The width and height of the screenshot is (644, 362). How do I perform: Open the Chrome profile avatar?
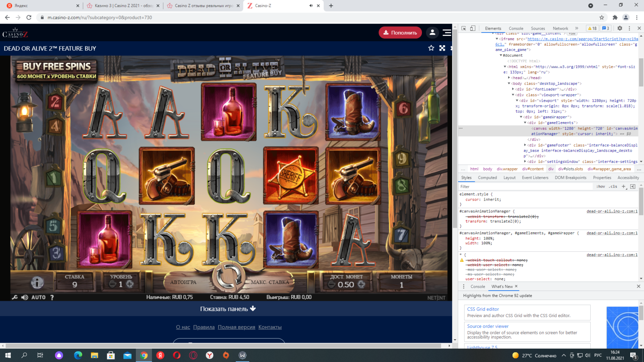click(626, 17)
